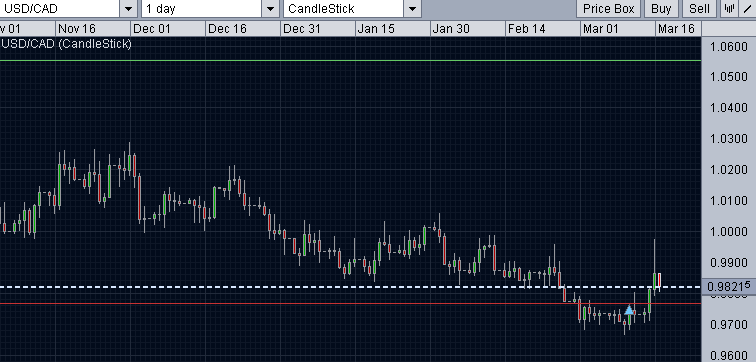
Task: Click the Jan 15 date header
Action: pos(376,29)
